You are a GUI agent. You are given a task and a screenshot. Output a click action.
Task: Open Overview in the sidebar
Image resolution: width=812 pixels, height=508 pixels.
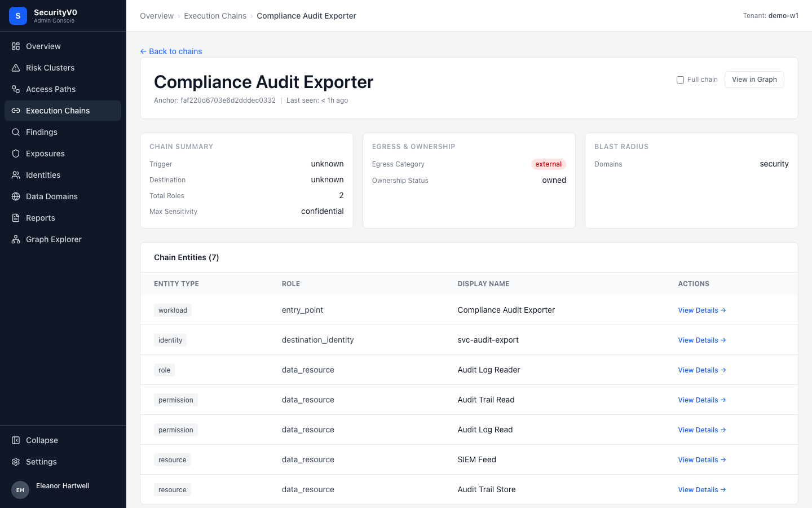(x=63, y=46)
